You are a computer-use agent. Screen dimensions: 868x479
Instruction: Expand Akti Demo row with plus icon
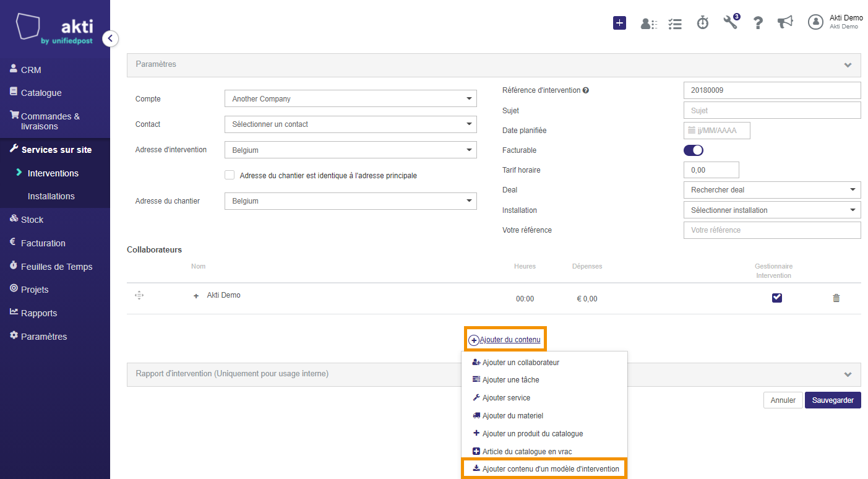tap(196, 296)
